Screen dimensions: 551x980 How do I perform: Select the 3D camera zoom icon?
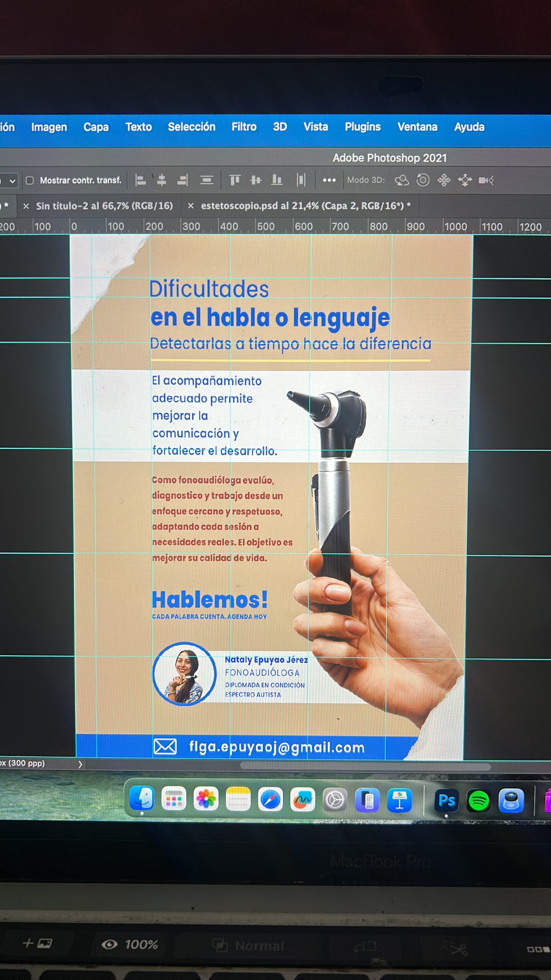[486, 180]
